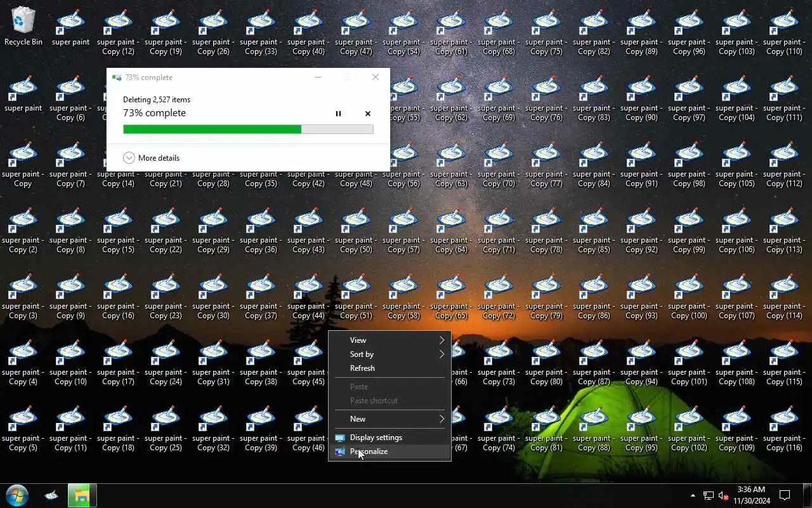
Task: Select the 'super paint - Copy (24)' shortcut
Action: pos(166,362)
